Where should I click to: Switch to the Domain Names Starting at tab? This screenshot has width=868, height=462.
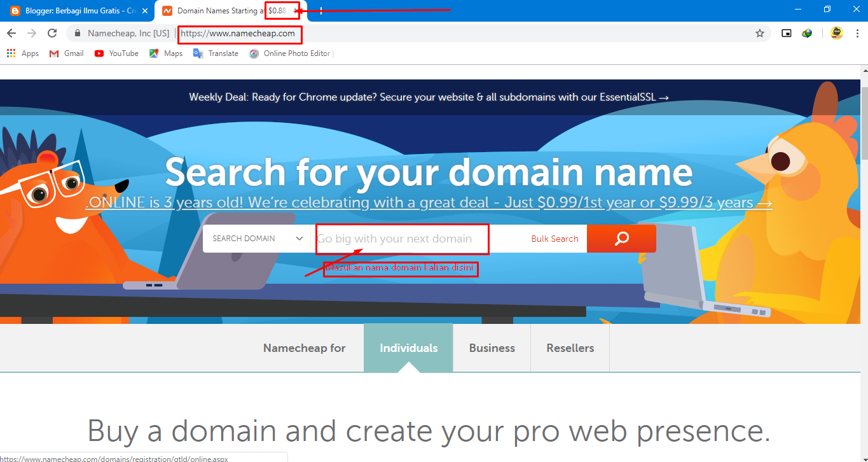coord(230,11)
